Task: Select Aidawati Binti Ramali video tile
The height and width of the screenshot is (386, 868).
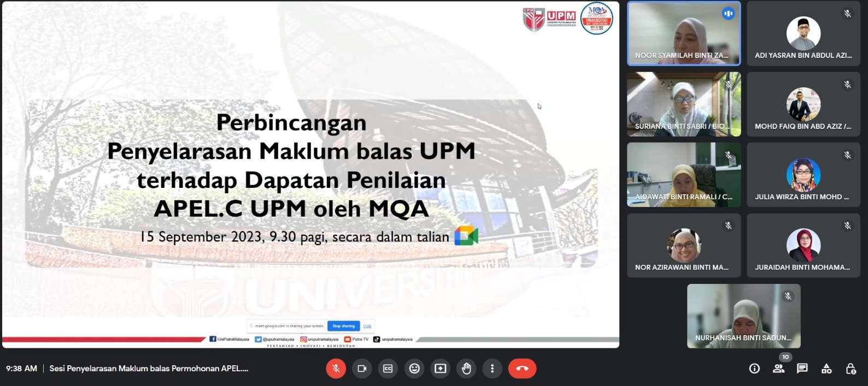Action: tap(684, 175)
